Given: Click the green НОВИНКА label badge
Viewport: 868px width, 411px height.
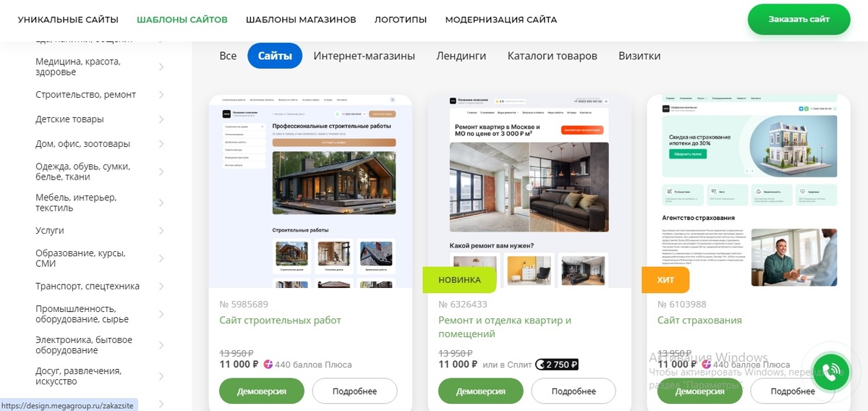Looking at the screenshot, I should coord(459,280).
